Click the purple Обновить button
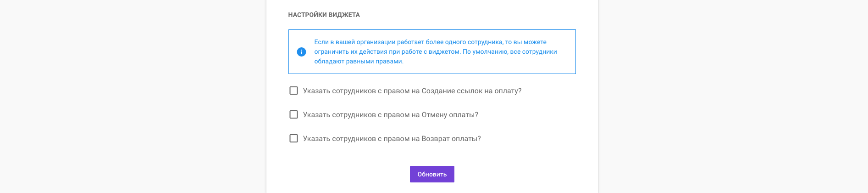This screenshot has width=868, height=193. tap(432, 174)
